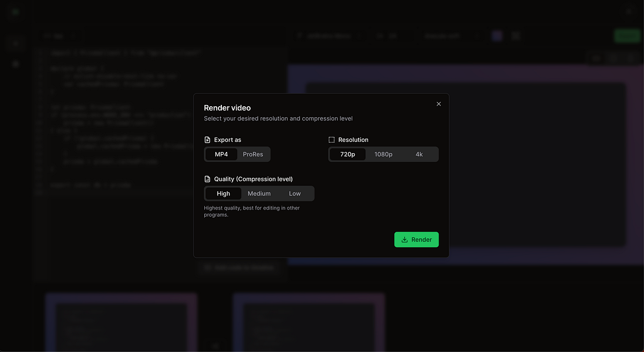Click the Resolution label
Image resolution: width=644 pixels, height=352 pixels.
click(x=353, y=140)
